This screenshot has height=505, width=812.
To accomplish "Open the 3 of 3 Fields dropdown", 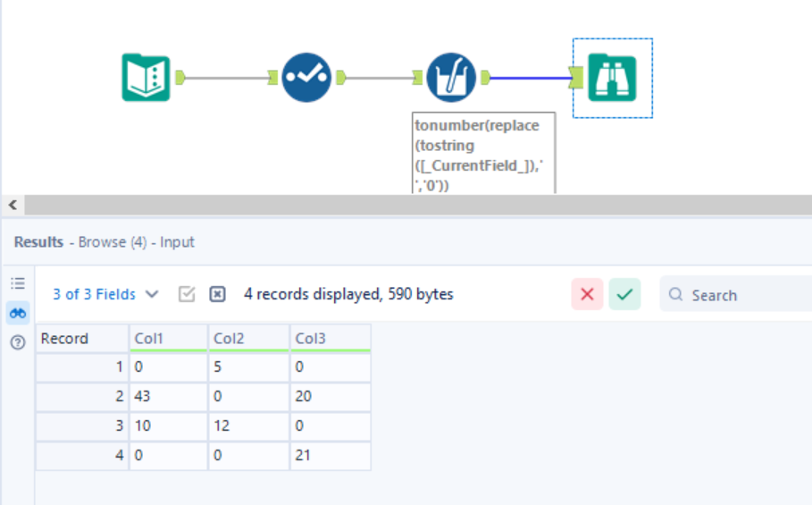I will click(x=105, y=294).
